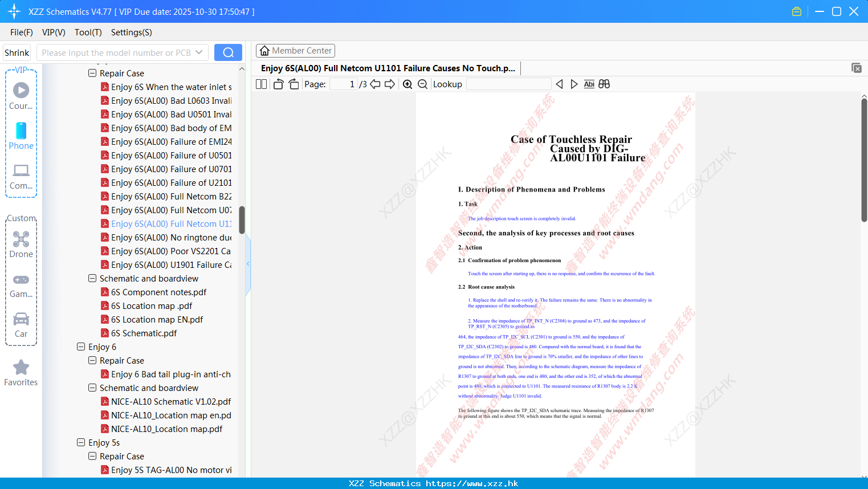Image resolution: width=868 pixels, height=489 pixels.
Task: Click the Shrink button
Action: tap(17, 52)
